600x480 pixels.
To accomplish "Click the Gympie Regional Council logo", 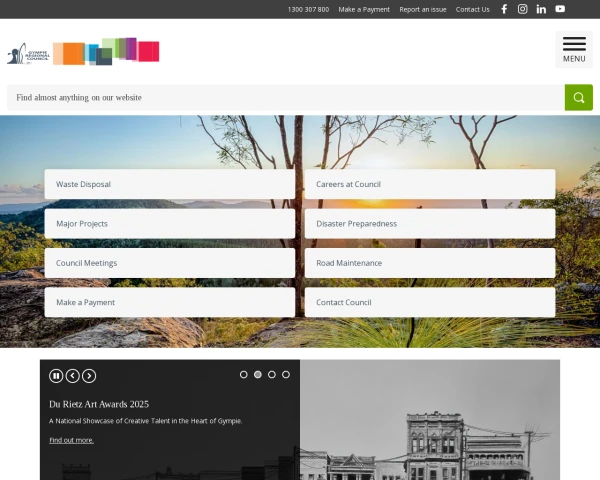I will (x=83, y=52).
